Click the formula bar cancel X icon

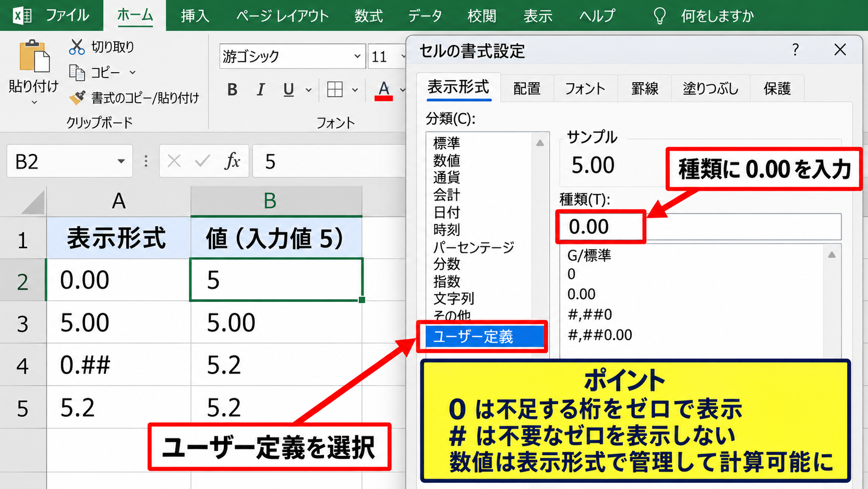click(174, 161)
